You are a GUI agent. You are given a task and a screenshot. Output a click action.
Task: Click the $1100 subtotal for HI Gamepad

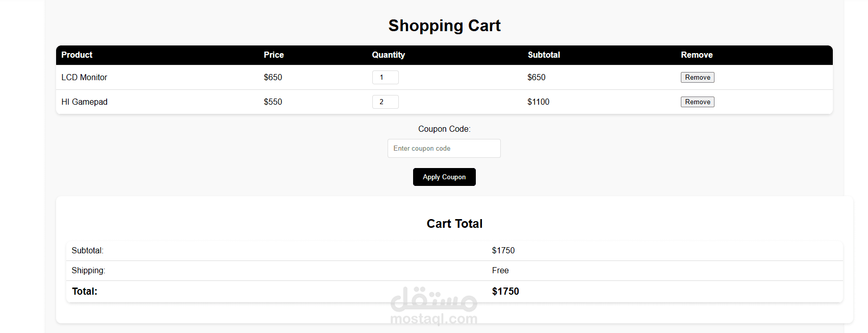pyautogui.click(x=538, y=102)
